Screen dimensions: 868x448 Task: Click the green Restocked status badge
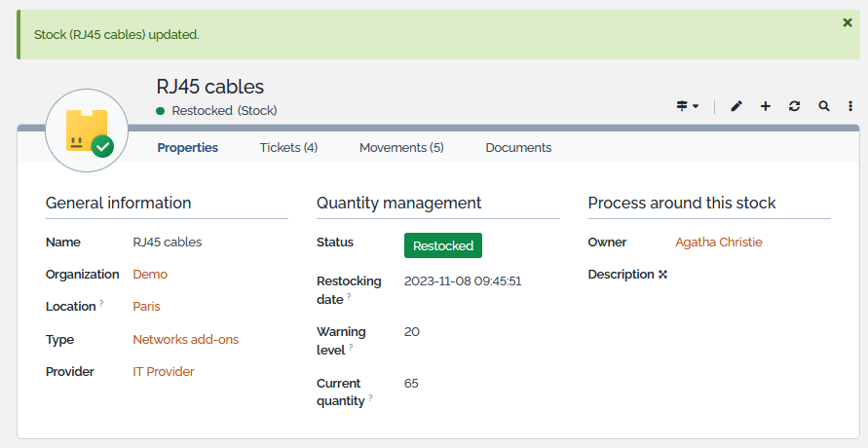click(x=442, y=245)
